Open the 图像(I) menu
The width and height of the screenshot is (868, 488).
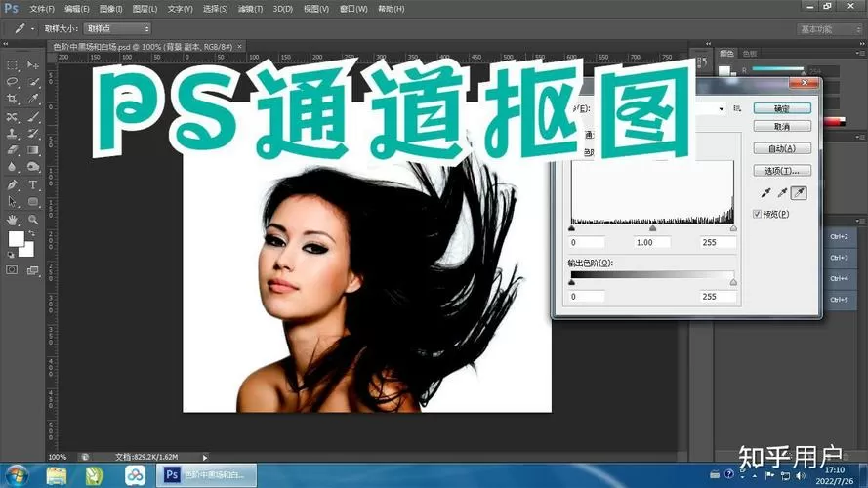click(110, 9)
